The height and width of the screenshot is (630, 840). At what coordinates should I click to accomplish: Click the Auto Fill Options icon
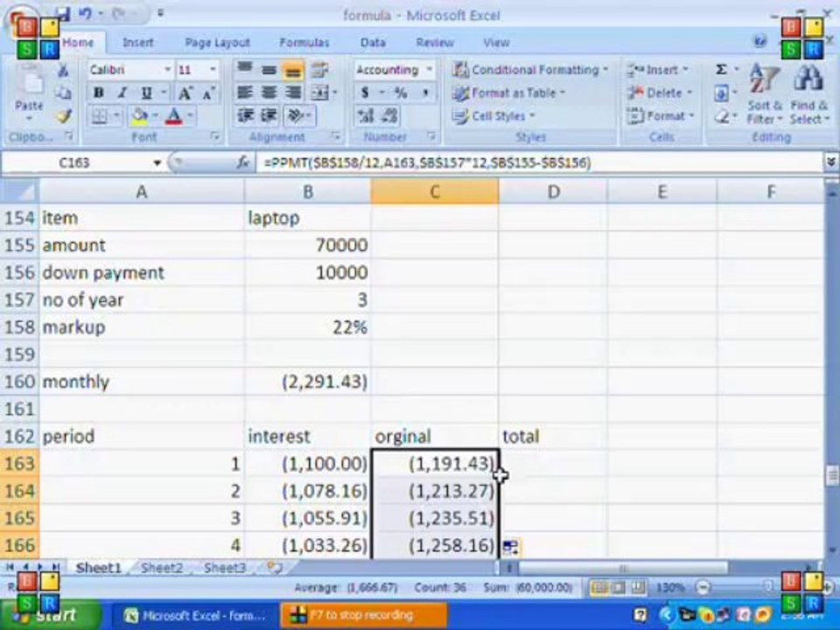[x=510, y=547]
